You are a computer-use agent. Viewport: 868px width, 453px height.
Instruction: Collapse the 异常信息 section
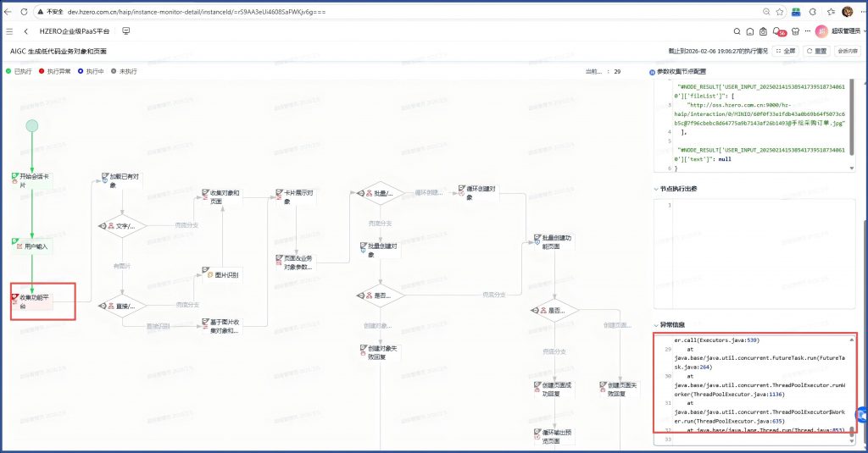pyautogui.click(x=653, y=323)
